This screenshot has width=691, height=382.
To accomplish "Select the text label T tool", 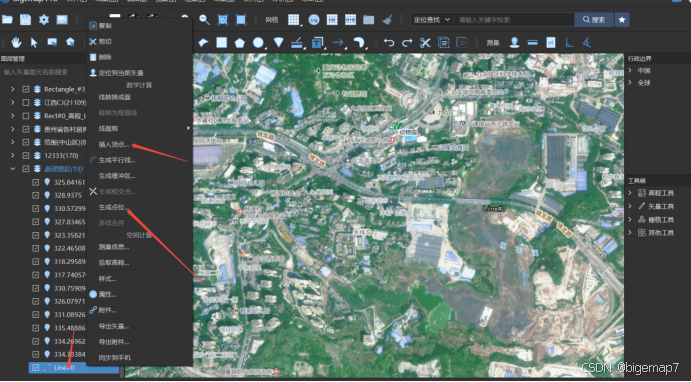I will (x=317, y=42).
